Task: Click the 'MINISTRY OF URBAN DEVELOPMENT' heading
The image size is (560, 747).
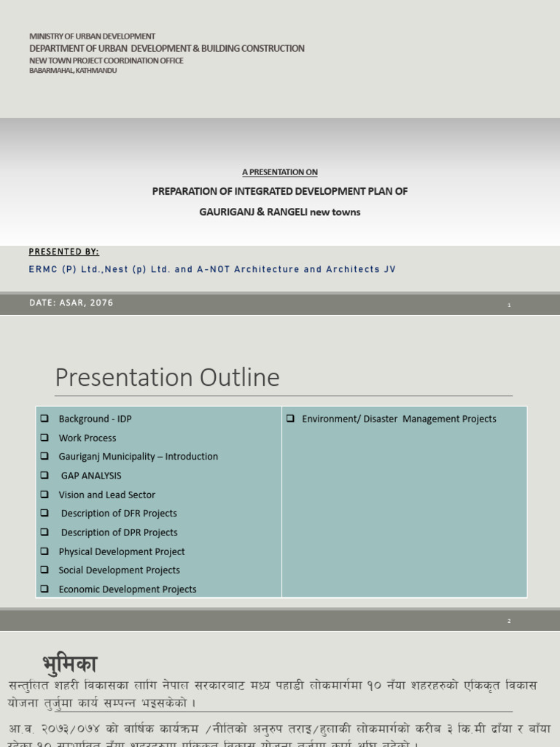Action: pos(92,36)
